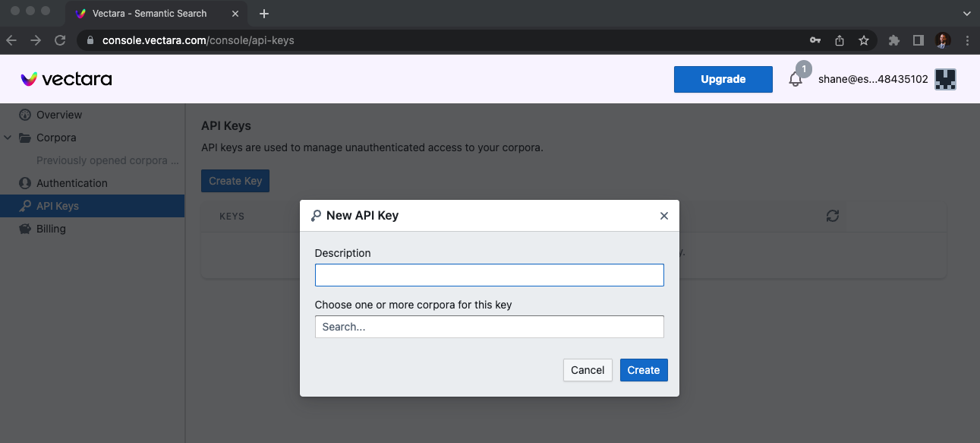Open the account avatar menu

945,79
